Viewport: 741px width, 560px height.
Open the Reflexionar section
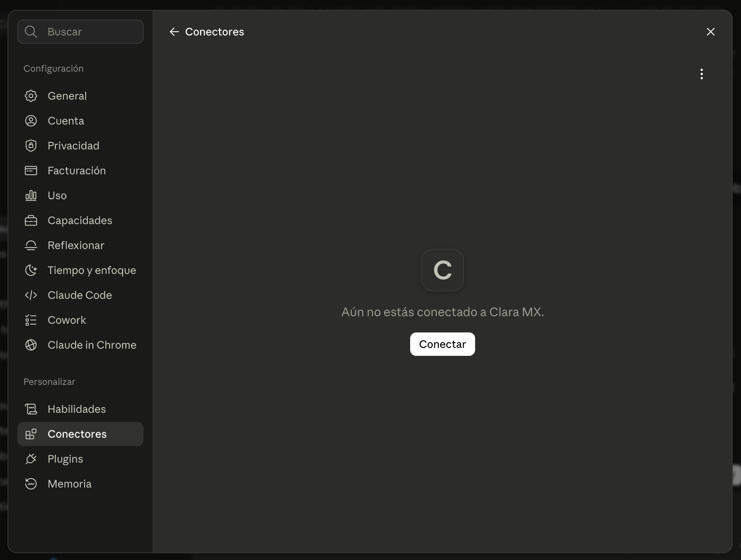[x=80, y=245]
